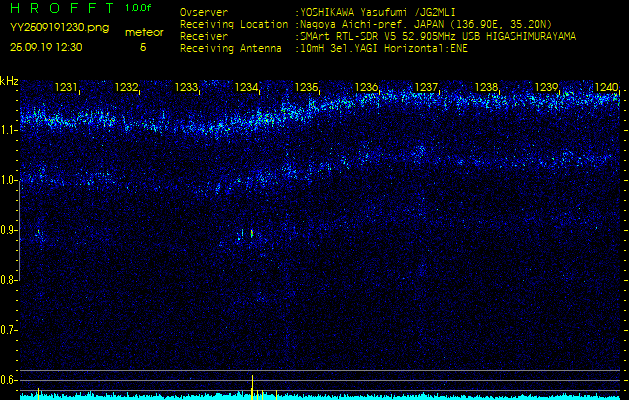629x400 pixels.
Task: Click the tall yellow spike in signal strip
Action: (x=252, y=385)
